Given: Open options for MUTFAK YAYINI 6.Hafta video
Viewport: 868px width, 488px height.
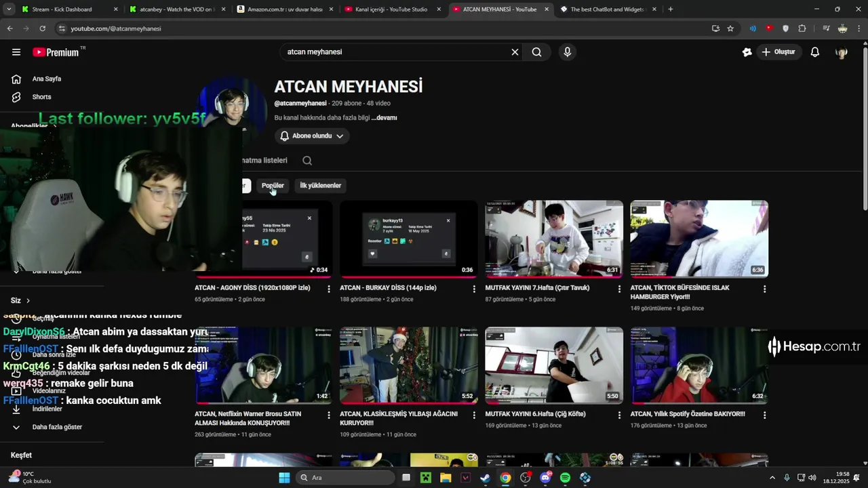Looking at the screenshot, I should (619, 415).
